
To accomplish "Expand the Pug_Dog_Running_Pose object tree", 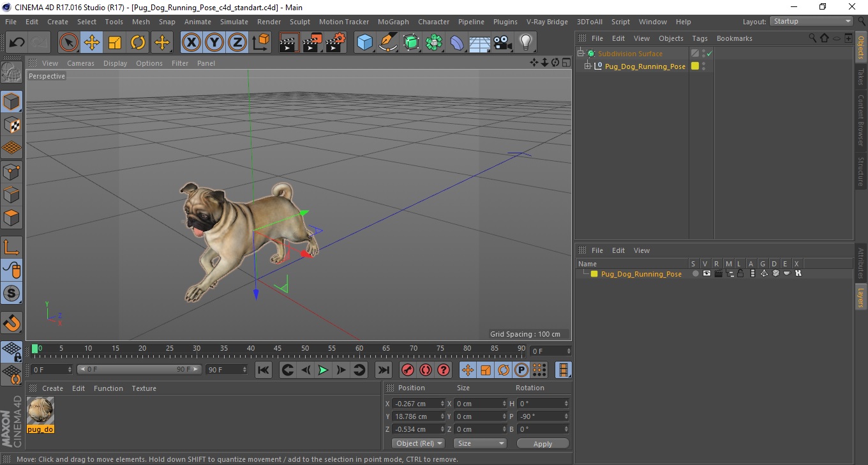I will 588,66.
